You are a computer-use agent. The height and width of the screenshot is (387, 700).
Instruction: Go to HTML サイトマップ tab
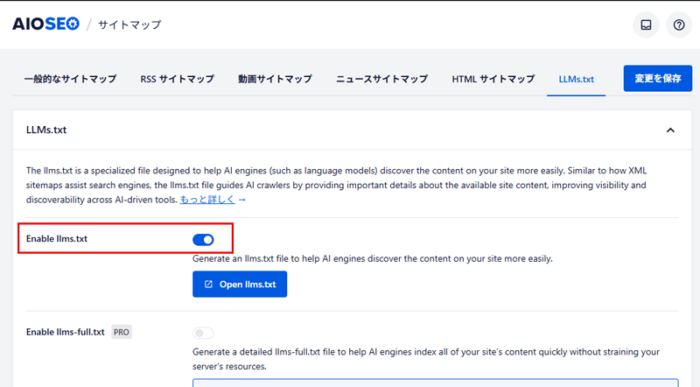click(493, 79)
